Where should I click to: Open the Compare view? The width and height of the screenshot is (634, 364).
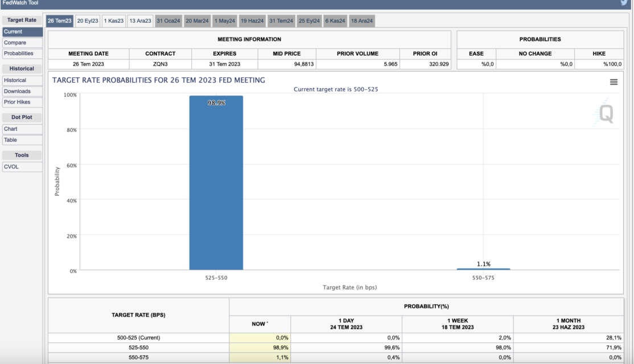tap(22, 43)
